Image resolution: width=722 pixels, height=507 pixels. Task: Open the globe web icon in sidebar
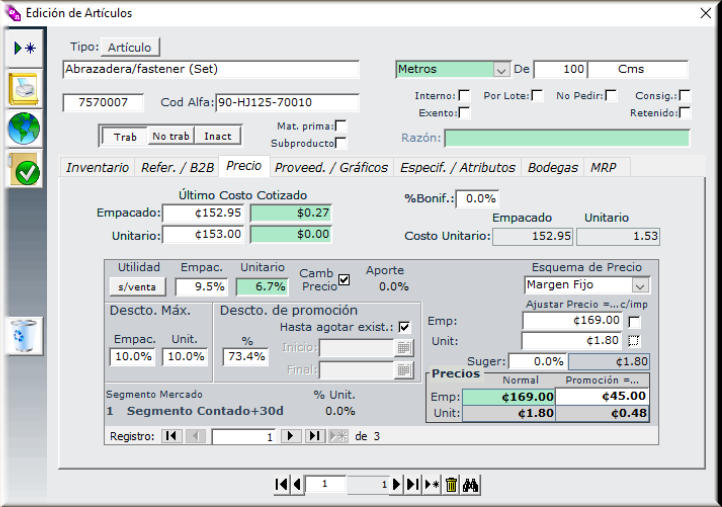click(x=24, y=130)
